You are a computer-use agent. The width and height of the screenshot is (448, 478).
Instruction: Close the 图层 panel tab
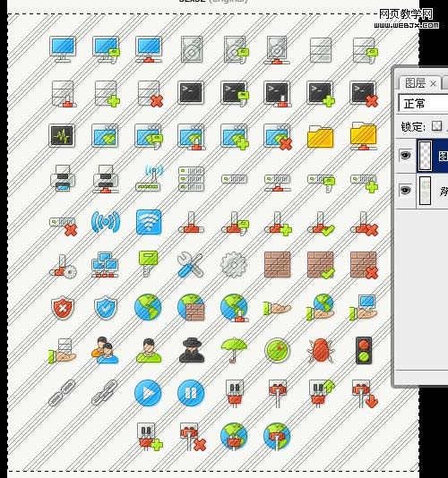(x=433, y=83)
